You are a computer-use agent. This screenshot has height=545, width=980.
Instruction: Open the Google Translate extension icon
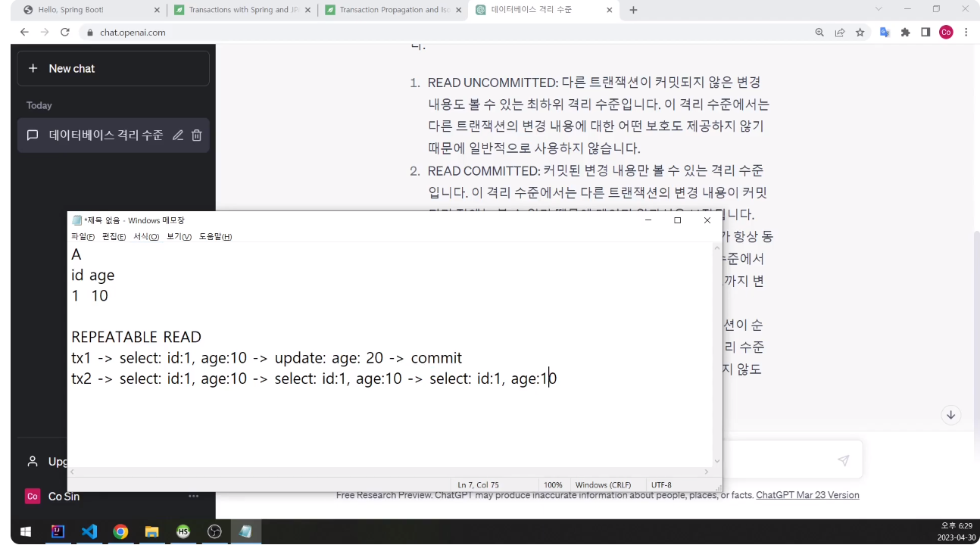885,33
